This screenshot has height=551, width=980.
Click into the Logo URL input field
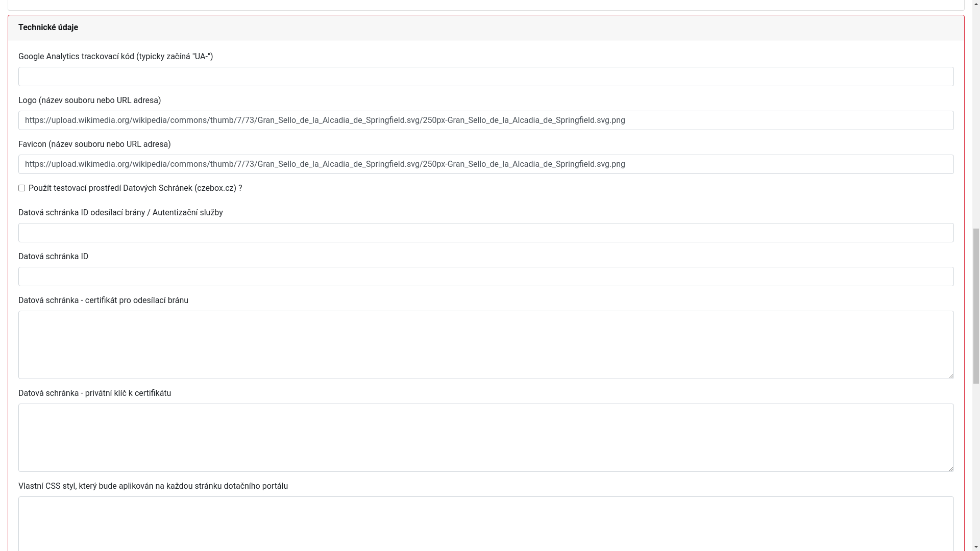pyautogui.click(x=485, y=120)
